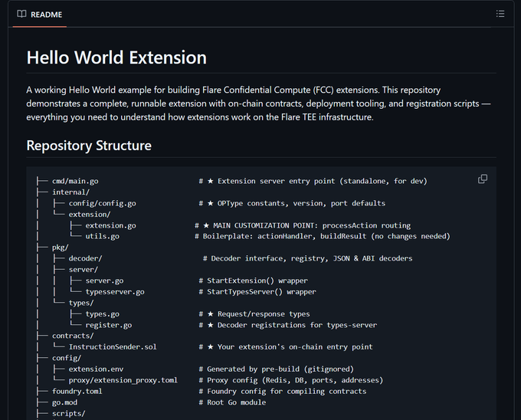Click the 'StartTypesServer() wrapper' comment
Screen dimensions: 521x420
click(257, 292)
